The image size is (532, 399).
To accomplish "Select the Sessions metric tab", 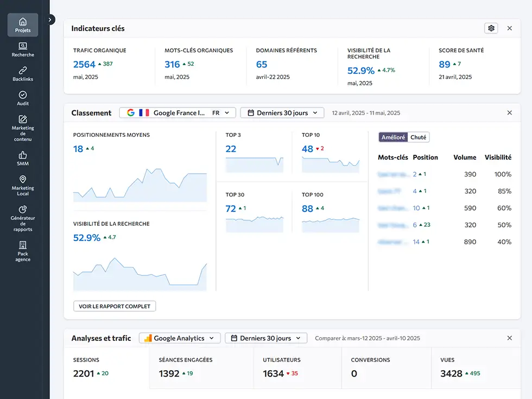I will point(106,368).
